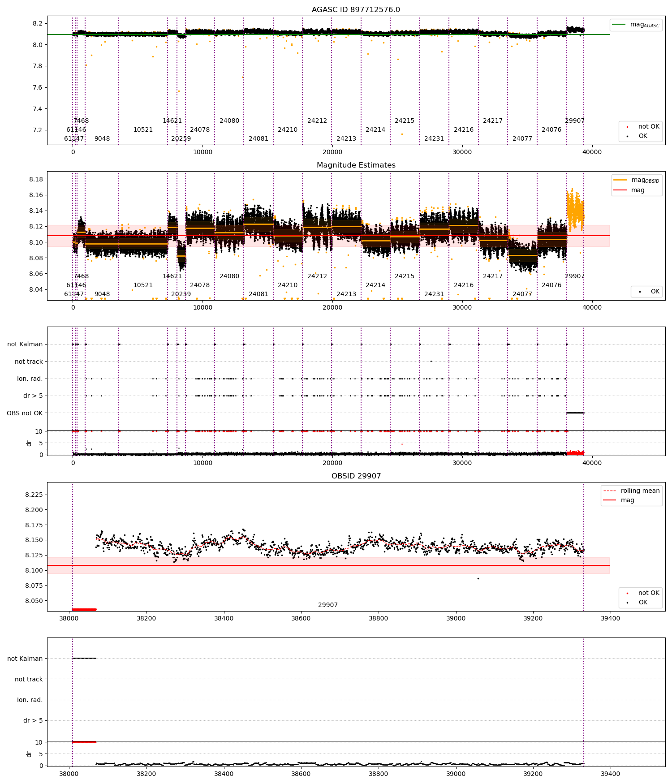Screen dimensions: 672x784
Task: Click the '20000' x tick under the top panel
Action: click(x=332, y=152)
